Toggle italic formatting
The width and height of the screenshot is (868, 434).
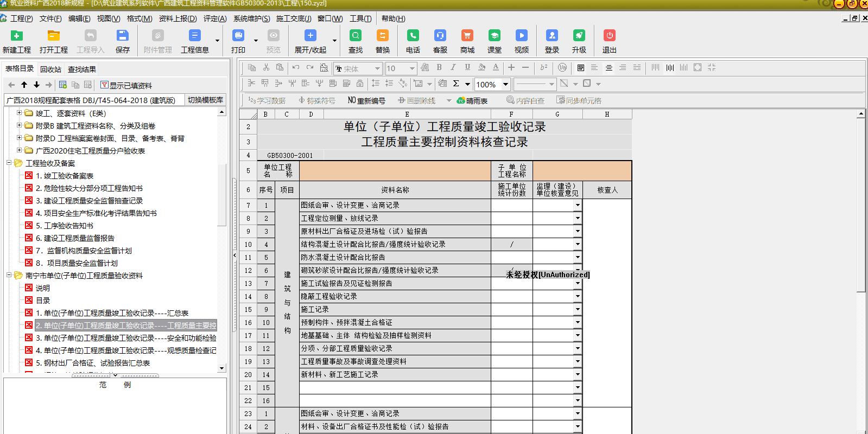pos(453,68)
